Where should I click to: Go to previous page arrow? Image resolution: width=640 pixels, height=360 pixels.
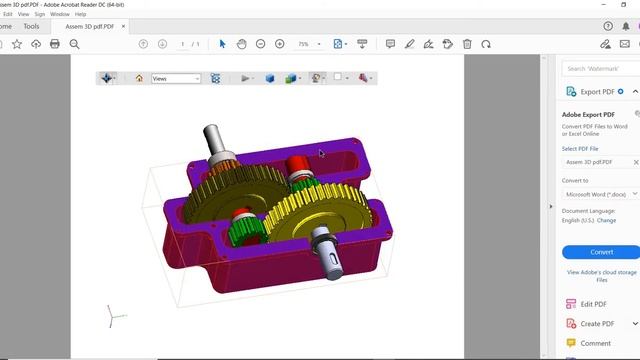(x=143, y=44)
